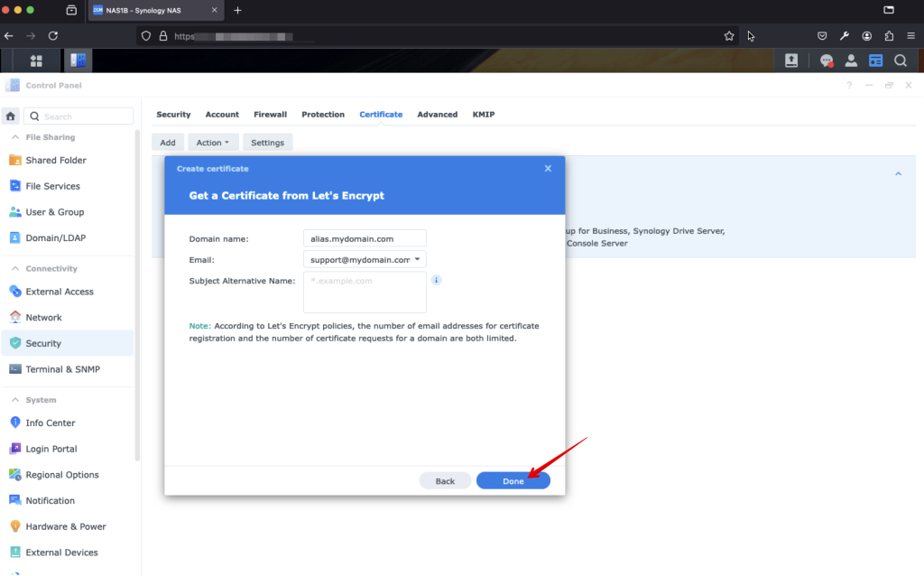Switch to the Advanced tab
The image size is (924, 576).
438,115
